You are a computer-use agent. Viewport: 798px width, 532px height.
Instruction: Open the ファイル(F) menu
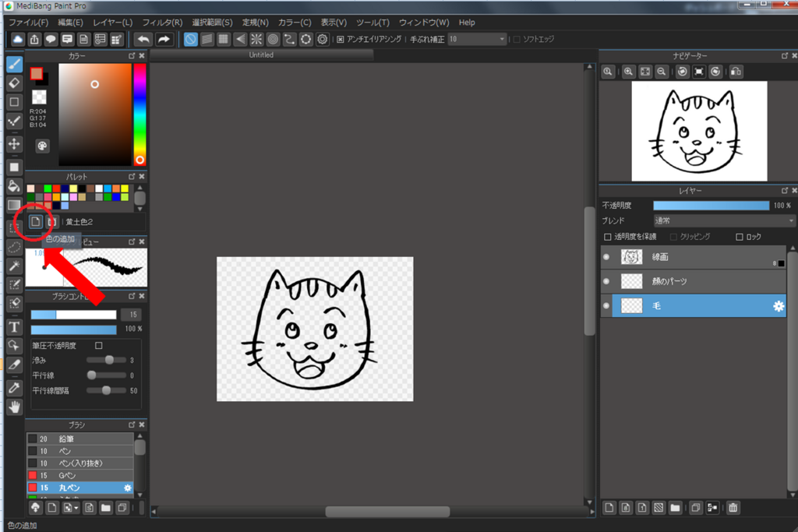[x=29, y=23]
